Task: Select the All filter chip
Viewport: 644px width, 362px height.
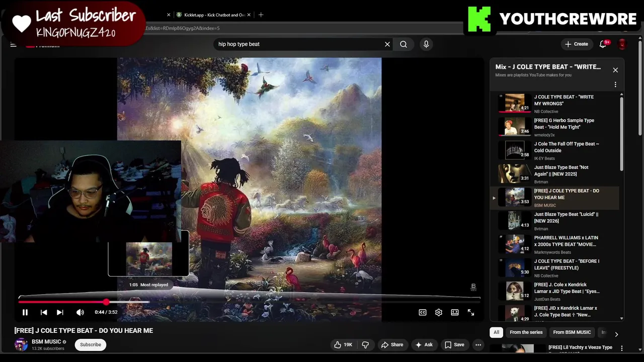Action: coord(496,332)
